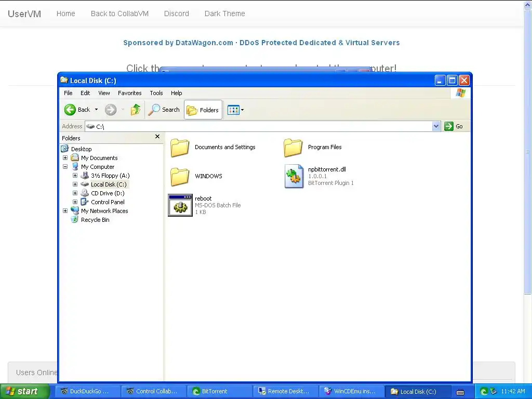Click the greyed Forward arrow icon

coord(111,110)
